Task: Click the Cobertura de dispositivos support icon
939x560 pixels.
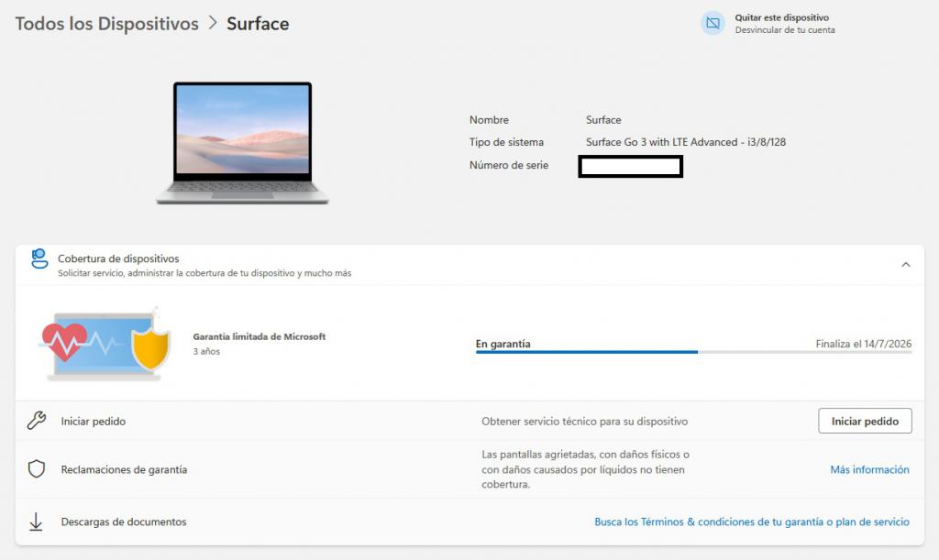Action: (x=39, y=258)
